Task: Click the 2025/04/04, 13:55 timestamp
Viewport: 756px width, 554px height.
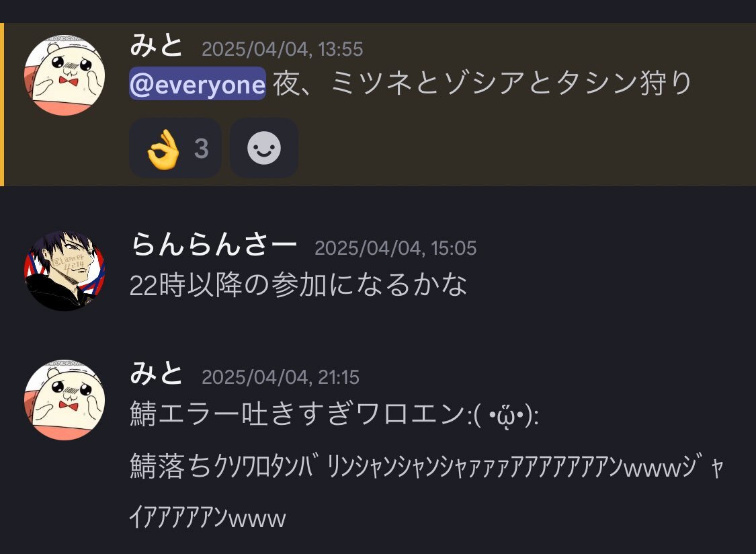Action: click(x=282, y=49)
